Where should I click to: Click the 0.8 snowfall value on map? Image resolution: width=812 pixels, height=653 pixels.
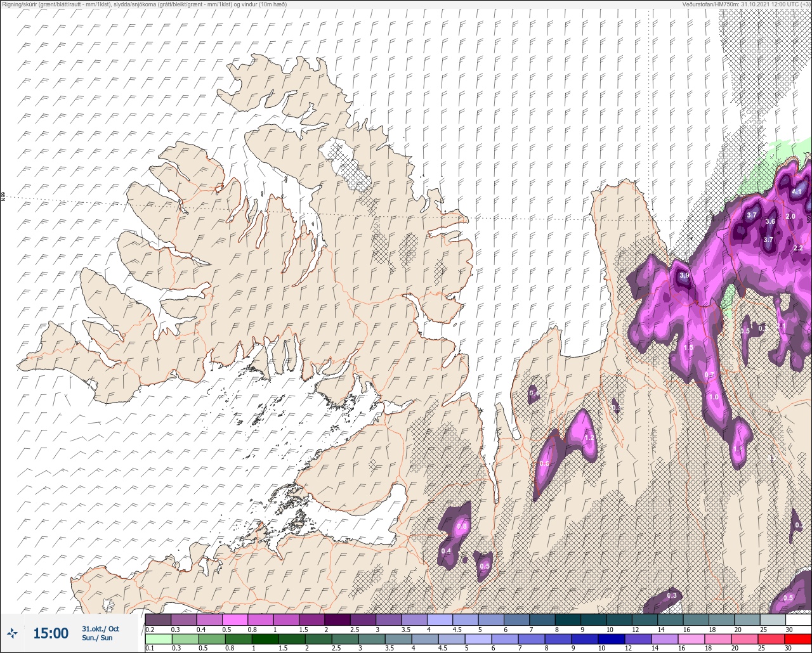click(x=462, y=526)
